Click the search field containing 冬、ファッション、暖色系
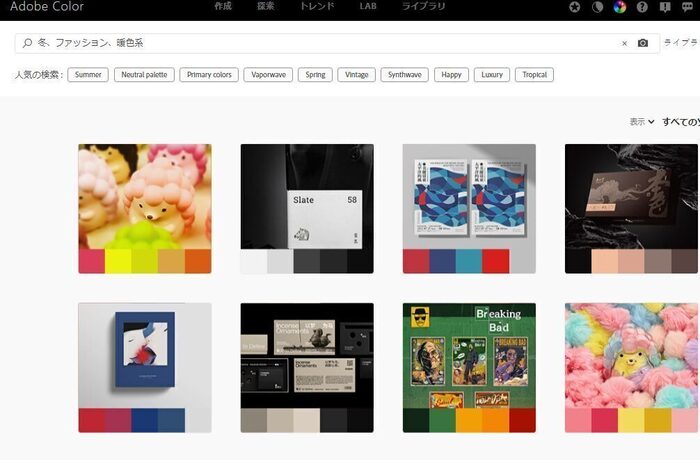 (x=337, y=43)
